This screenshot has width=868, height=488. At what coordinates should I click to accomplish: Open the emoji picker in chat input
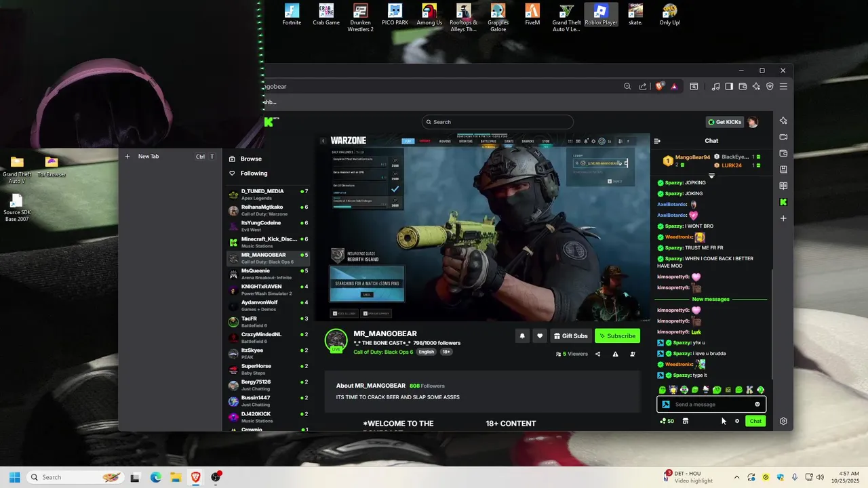coord(757,405)
